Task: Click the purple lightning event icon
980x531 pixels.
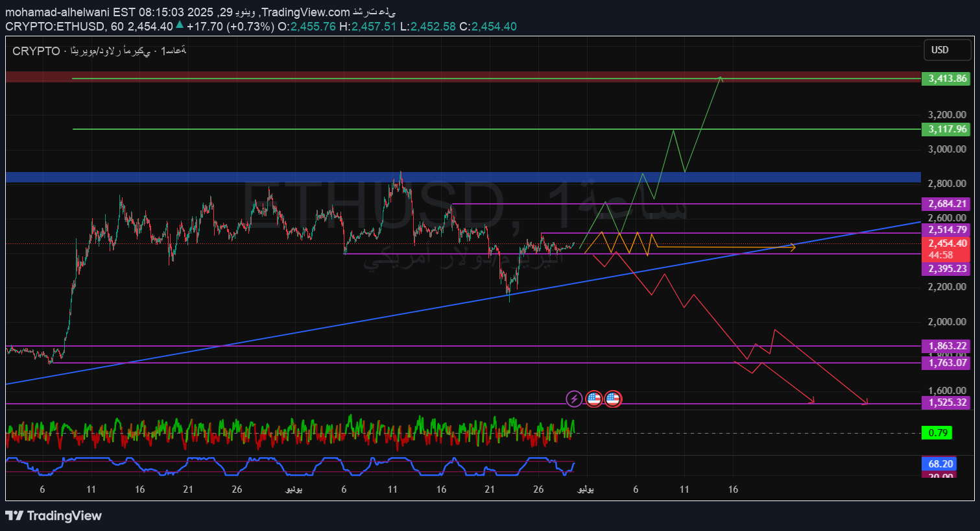Action: 574,399
